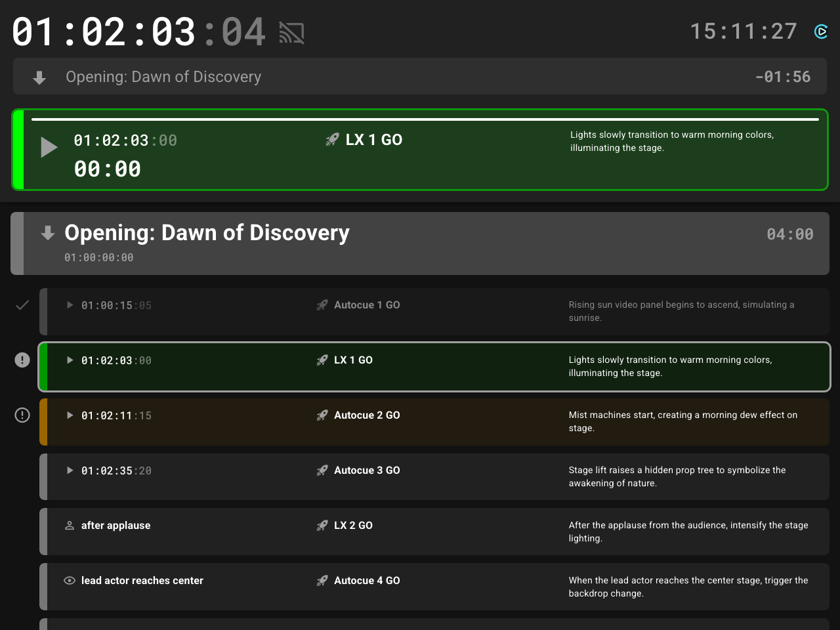Select the Autocue 3 GO cue row
Viewport: 840px width, 630px height.
tap(433, 477)
